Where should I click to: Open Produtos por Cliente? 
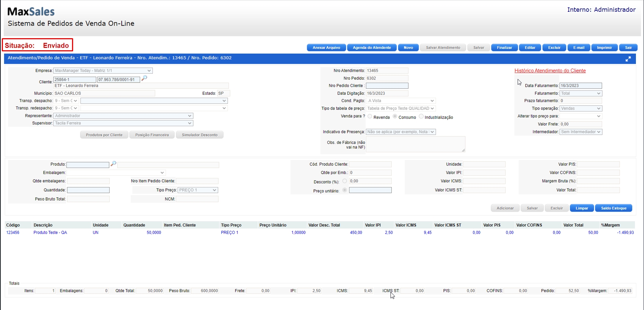[104, 135]
